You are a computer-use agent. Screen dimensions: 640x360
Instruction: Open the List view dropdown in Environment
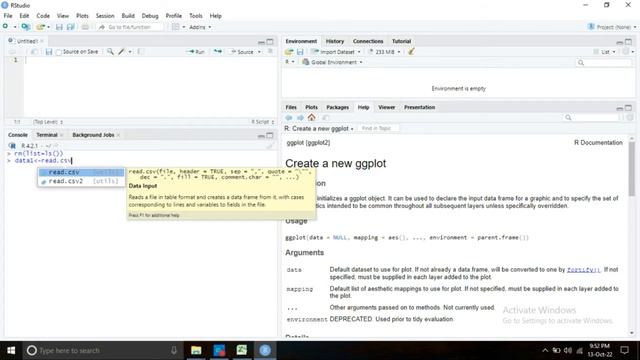pyautogui.click(x=604, y=52)
